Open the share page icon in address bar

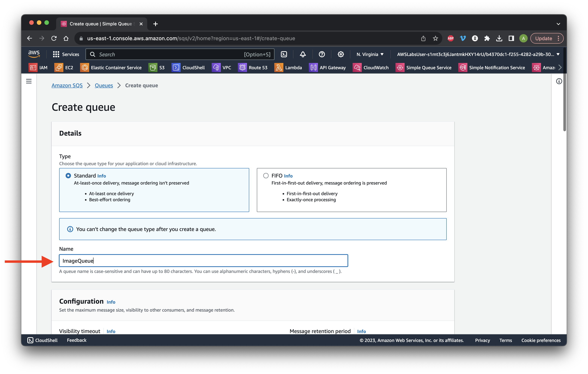[423, 38]
